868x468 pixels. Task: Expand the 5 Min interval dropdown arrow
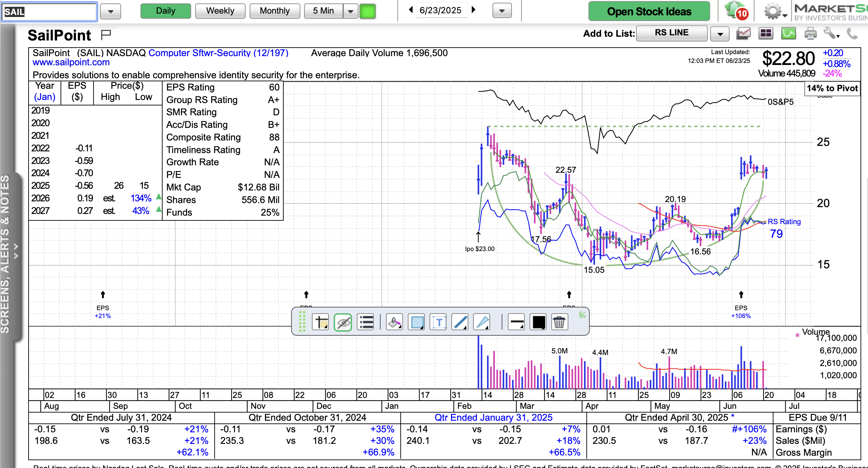click(x=350, y=11)
